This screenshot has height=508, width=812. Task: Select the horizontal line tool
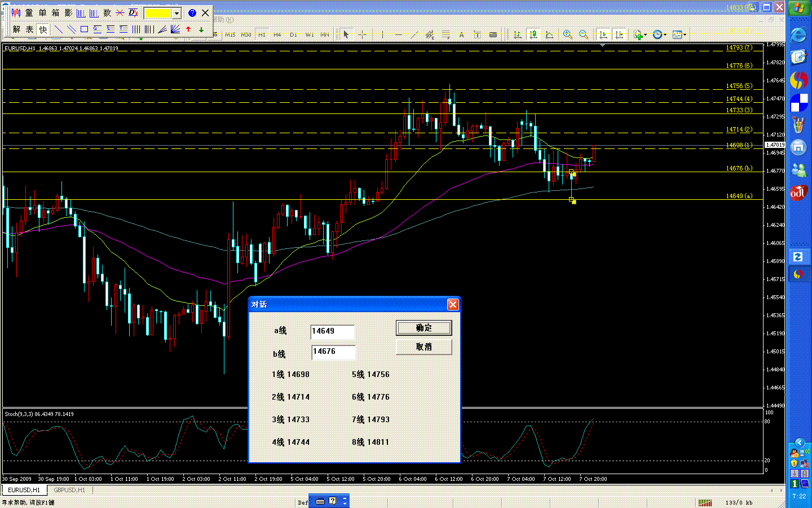pyautogui.click(x=399, y=35)
